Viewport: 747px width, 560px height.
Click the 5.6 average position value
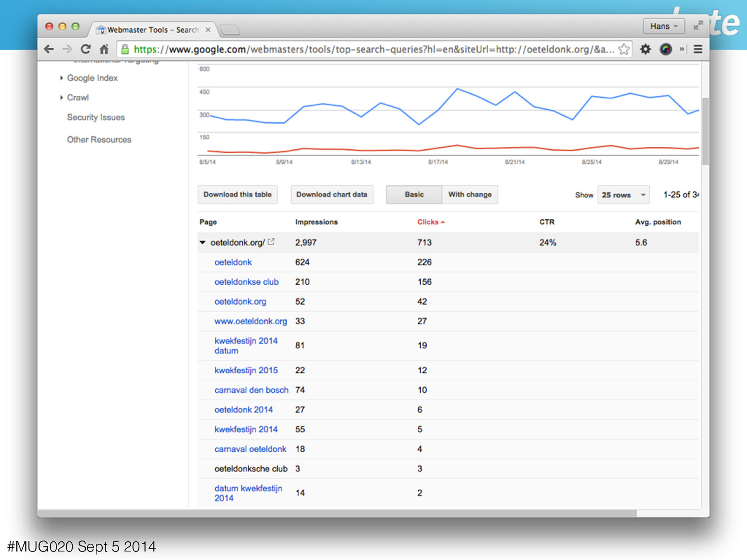click(641, 243)
